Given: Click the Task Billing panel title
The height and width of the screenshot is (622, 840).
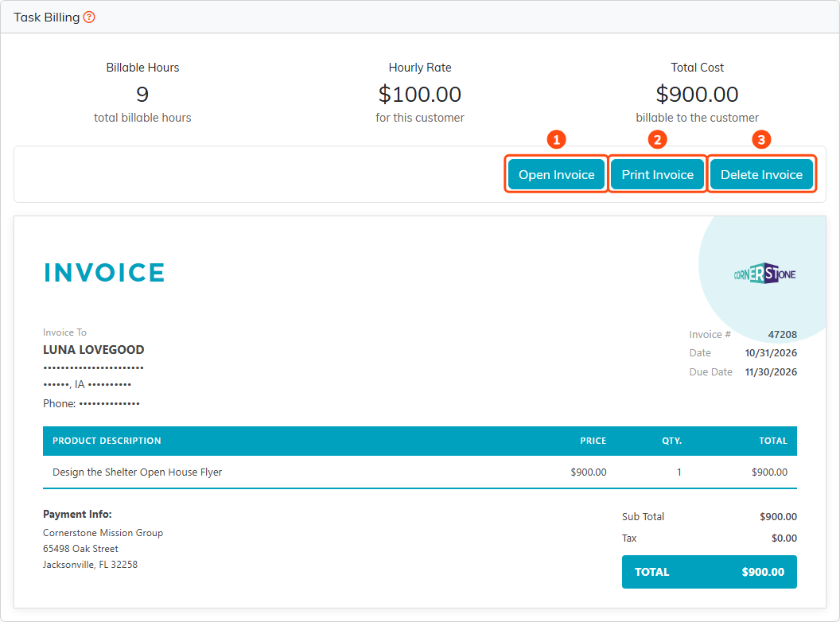Looking at the screenshot, I should tap(47, 17).
